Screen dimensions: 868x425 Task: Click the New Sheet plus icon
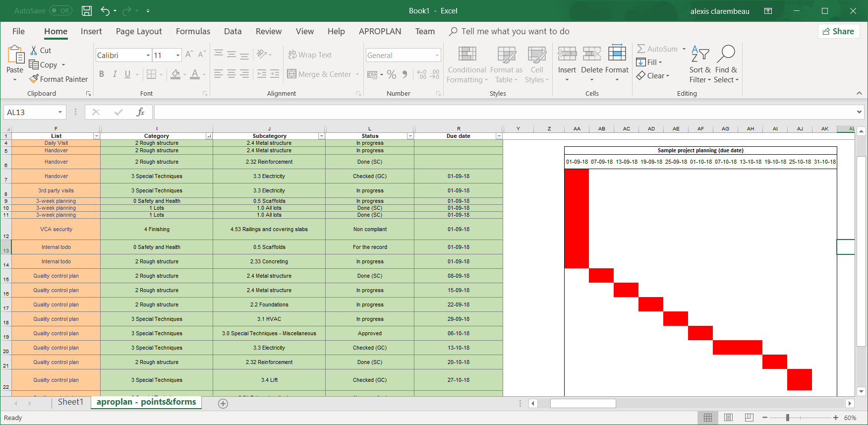[223, 404]
